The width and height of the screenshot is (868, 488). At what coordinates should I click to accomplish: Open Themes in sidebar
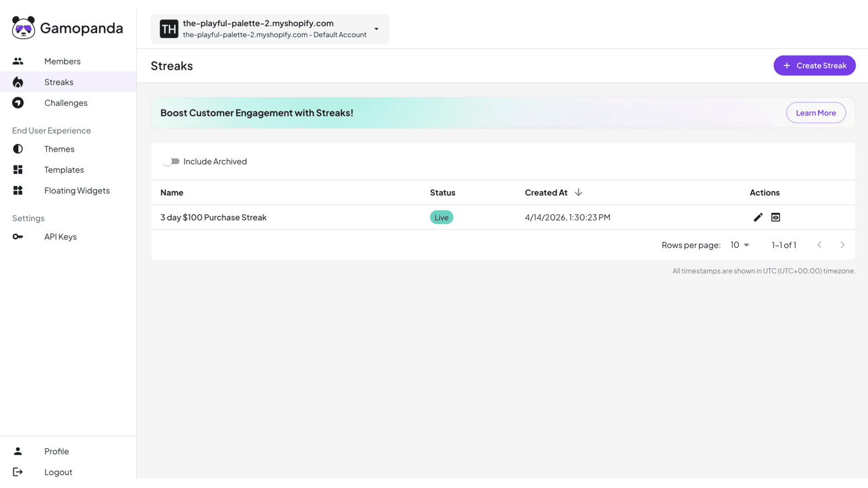tap(68, 149)
